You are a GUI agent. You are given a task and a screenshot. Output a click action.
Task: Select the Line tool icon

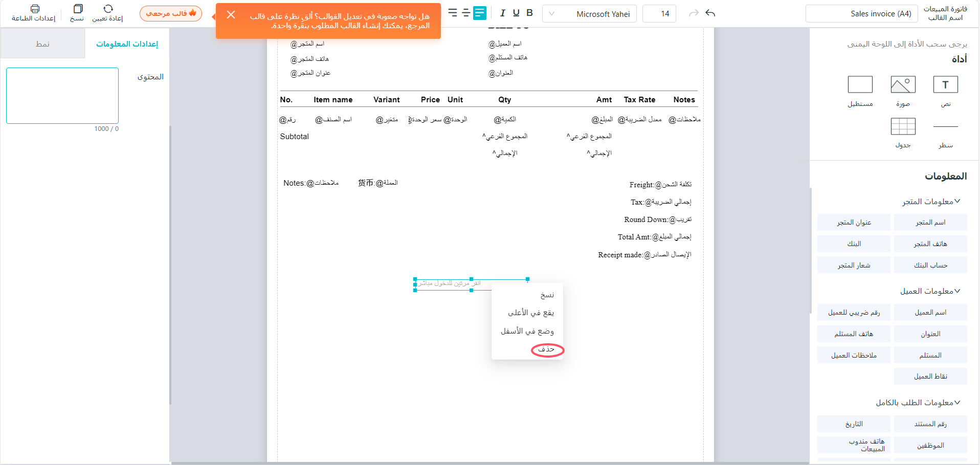pyautogui.click(x=945, y=126)
